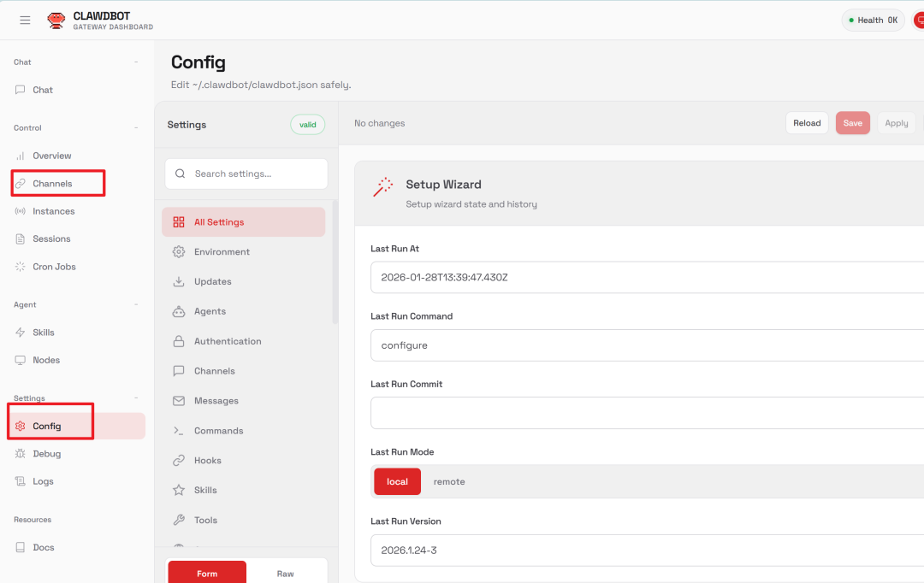The width and height of the screenshot is (924, 583).
Task: Click the Updates download icon
Action: [x=179, y=281]
